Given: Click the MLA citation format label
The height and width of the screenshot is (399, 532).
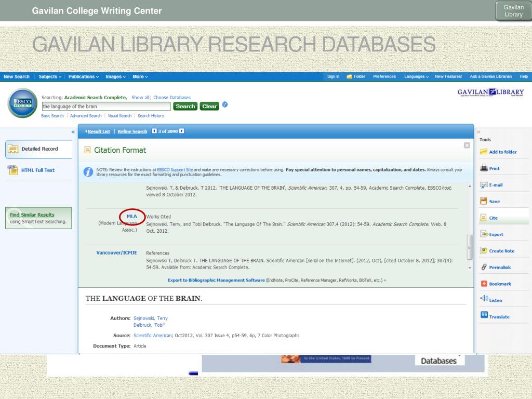Looking at the screenshot, I should (132, 217).
